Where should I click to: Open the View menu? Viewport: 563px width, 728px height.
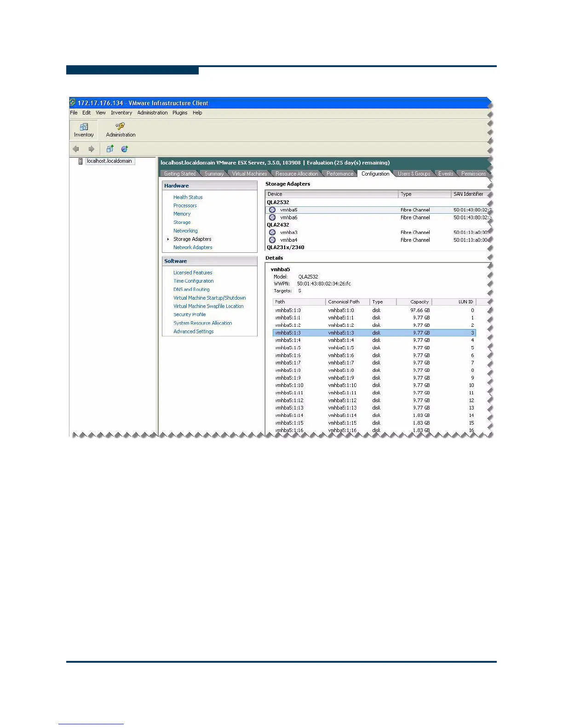(x=101, y=113)
